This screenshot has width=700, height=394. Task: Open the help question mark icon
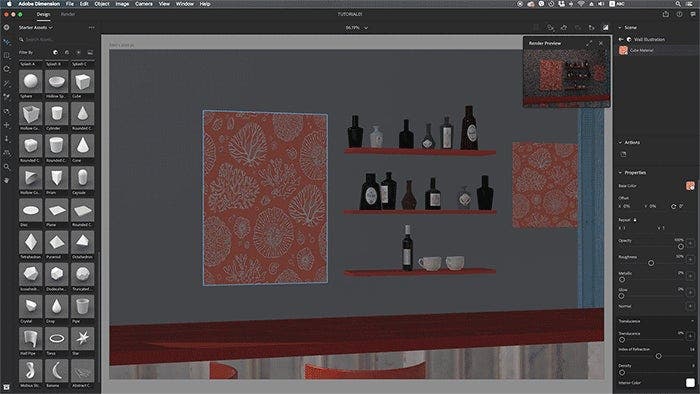tap(679, 14)
